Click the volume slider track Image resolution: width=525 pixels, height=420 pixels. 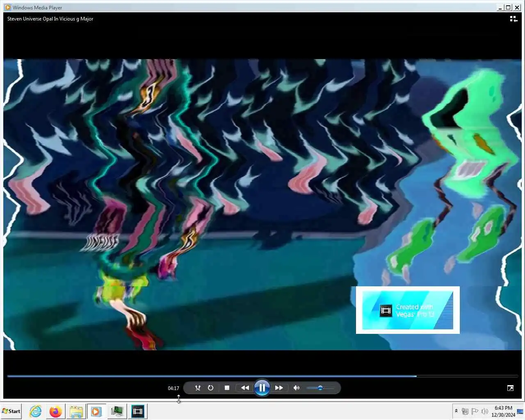tap(320, 388)
